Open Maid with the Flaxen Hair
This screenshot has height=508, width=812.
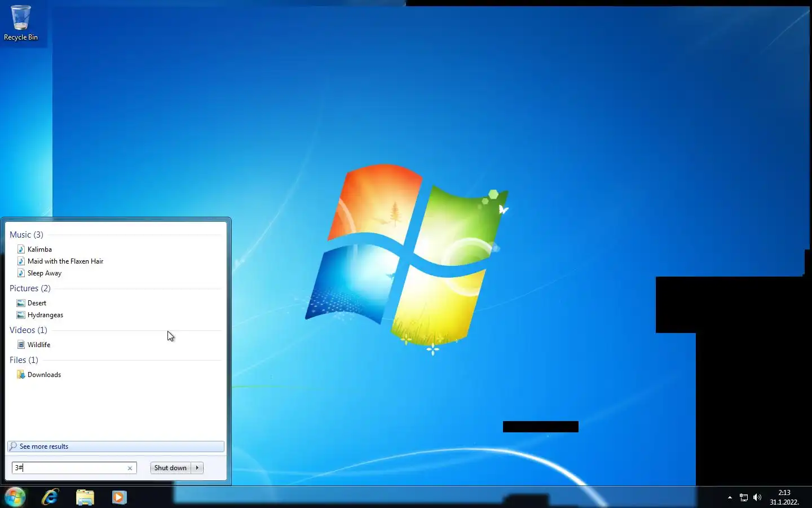65,261
